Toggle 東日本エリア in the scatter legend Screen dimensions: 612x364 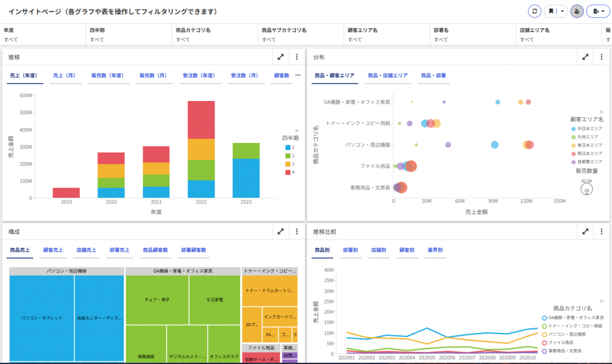click(587, 145)
